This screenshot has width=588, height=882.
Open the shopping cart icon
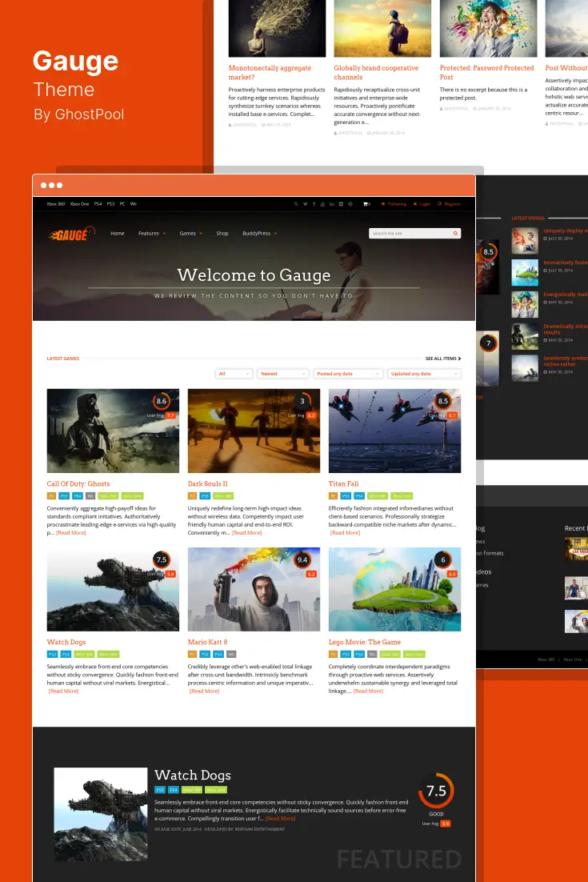point(366,204)
